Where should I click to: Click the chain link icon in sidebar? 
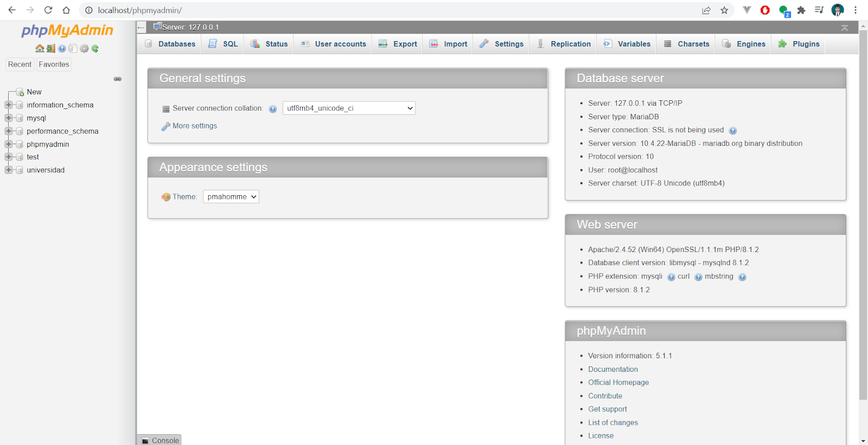[x=118, y=79]
